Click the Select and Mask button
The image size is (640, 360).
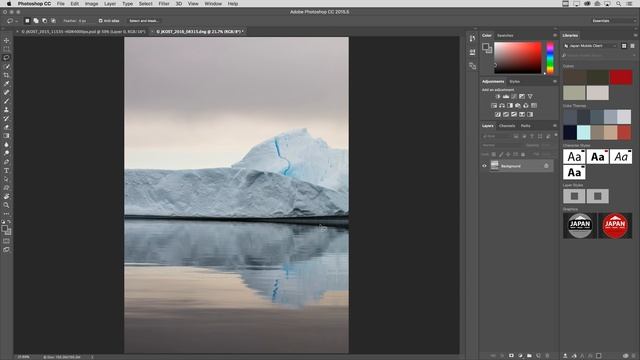144,21
